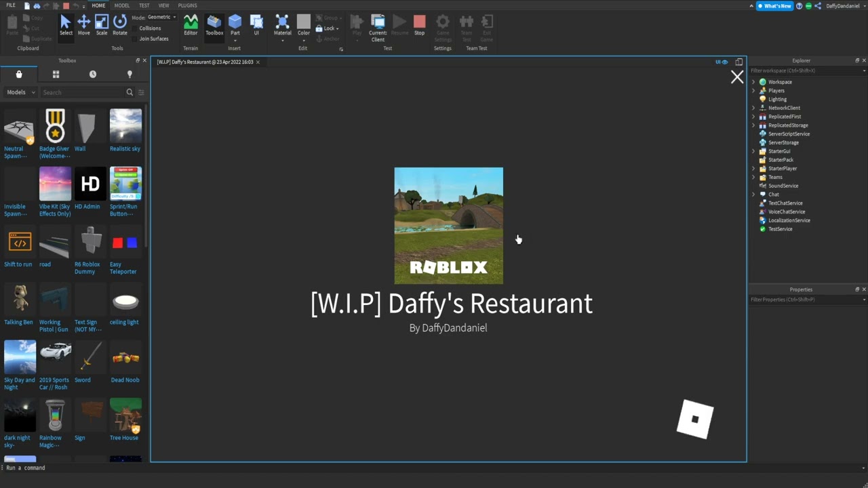Click the stop square in quick access bar
Image resolution: width=868 pixels, height=488 pixels.
[x=66, y=5]
